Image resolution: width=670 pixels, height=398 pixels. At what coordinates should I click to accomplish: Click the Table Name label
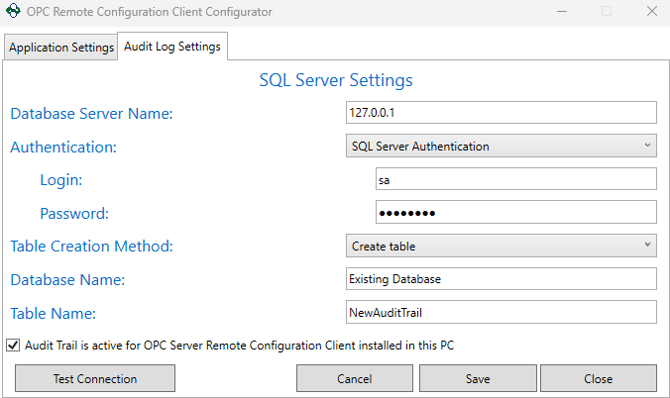(53, 313)
